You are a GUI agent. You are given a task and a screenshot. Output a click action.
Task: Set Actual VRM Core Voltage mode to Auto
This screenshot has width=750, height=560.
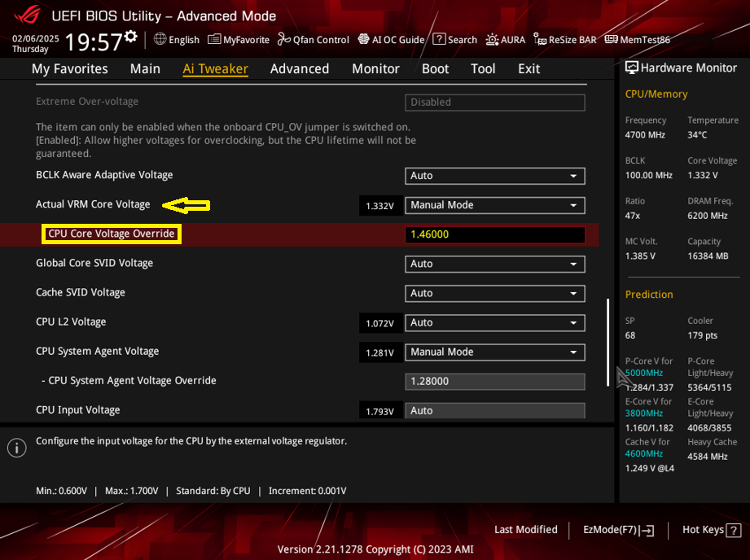click(494, 205)
